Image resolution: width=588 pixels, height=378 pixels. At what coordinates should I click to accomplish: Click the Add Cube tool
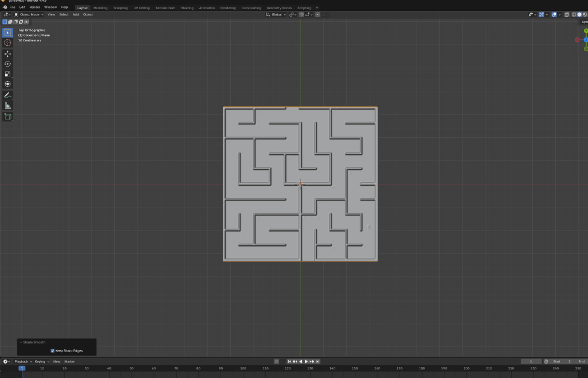7,117
